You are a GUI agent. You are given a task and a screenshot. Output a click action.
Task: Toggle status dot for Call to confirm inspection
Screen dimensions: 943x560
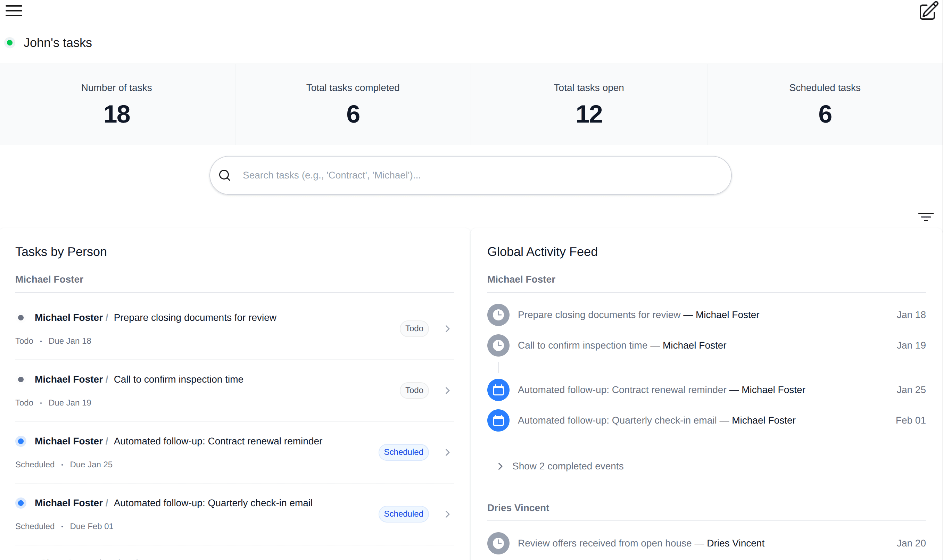[21, 379]
